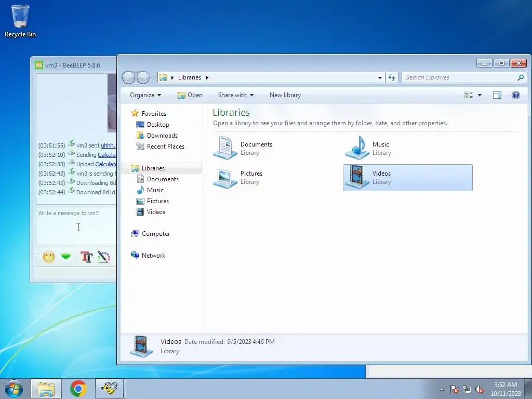The width and height of the screenshot is (532, 399).
Task: Open Google Chrome from taskbar
Action: point(78,389)
